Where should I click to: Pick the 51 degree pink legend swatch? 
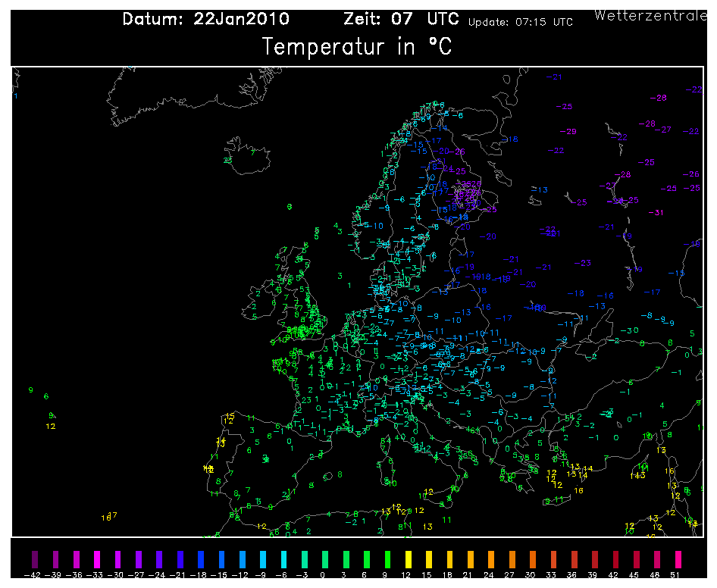678,560
